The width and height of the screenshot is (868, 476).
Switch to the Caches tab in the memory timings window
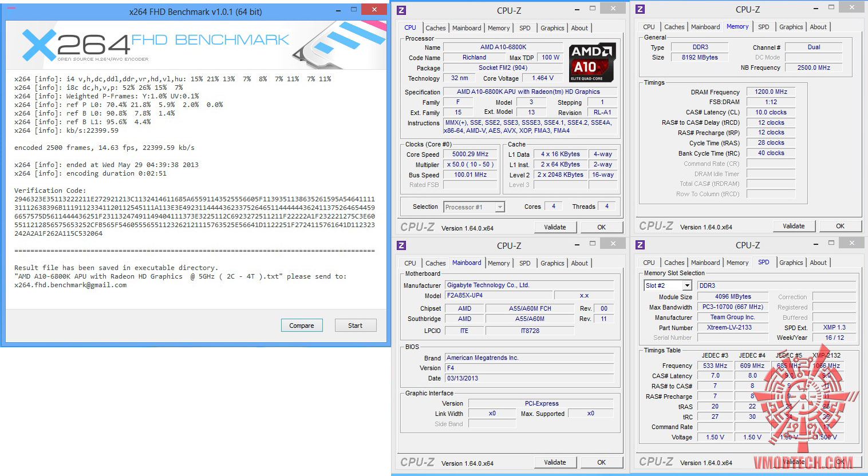point(674,27)
